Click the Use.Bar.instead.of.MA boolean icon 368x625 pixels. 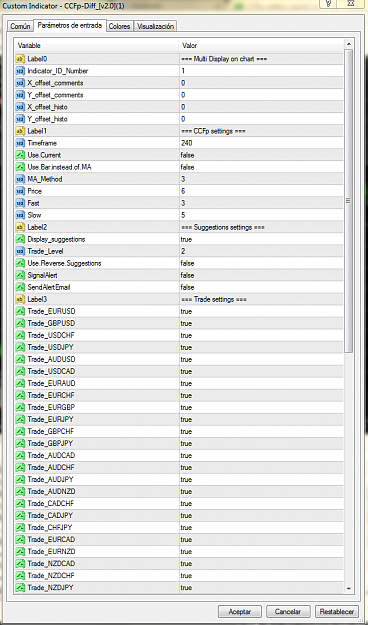20,167
